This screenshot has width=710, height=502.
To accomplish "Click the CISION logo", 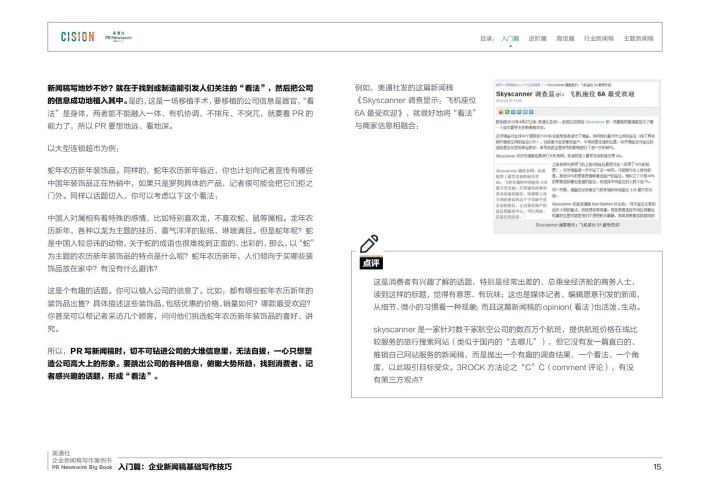I will [x=77, y=36].
